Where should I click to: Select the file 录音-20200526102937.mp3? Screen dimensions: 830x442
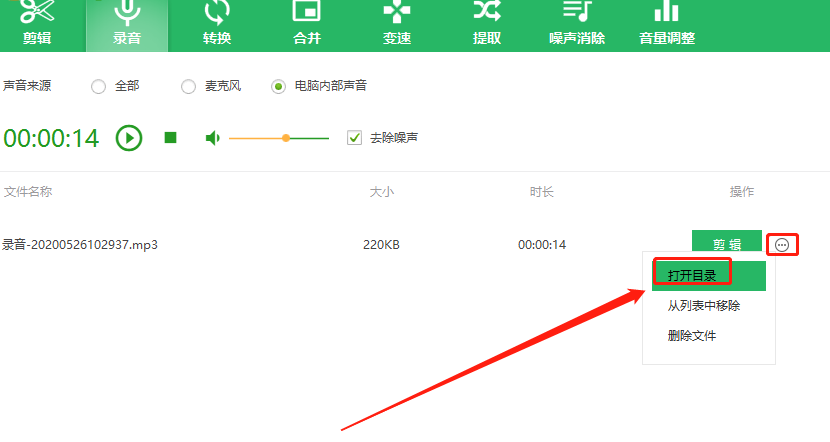click(80, 245)
